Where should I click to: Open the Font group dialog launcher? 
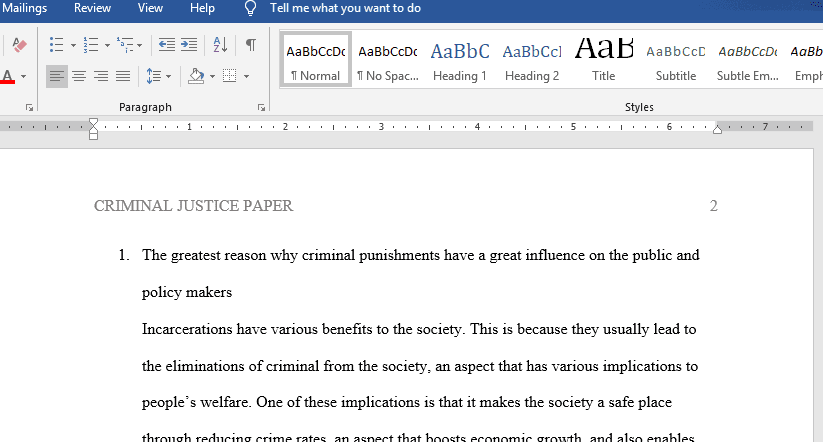[x=29, y=108]
